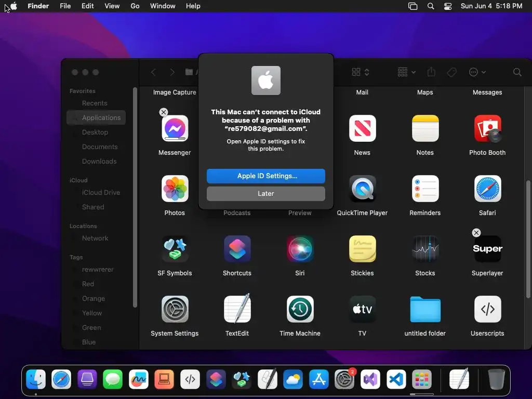Open the Apple menu

point(14,6)
